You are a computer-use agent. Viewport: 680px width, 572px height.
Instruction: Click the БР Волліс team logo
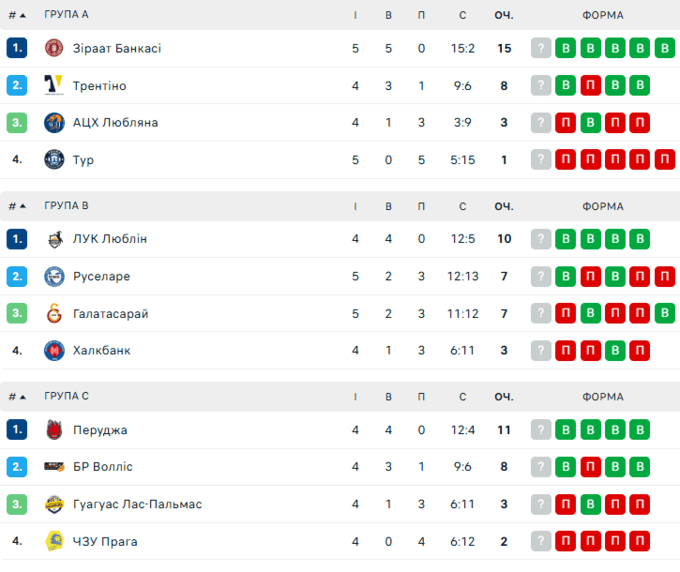[x=54, y=466]
